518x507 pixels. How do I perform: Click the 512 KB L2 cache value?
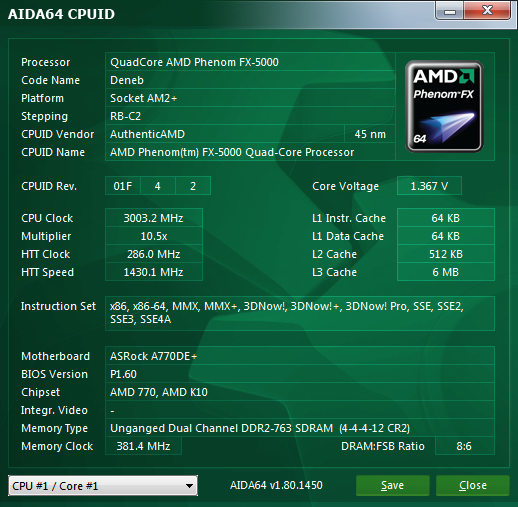coord(446,254)
